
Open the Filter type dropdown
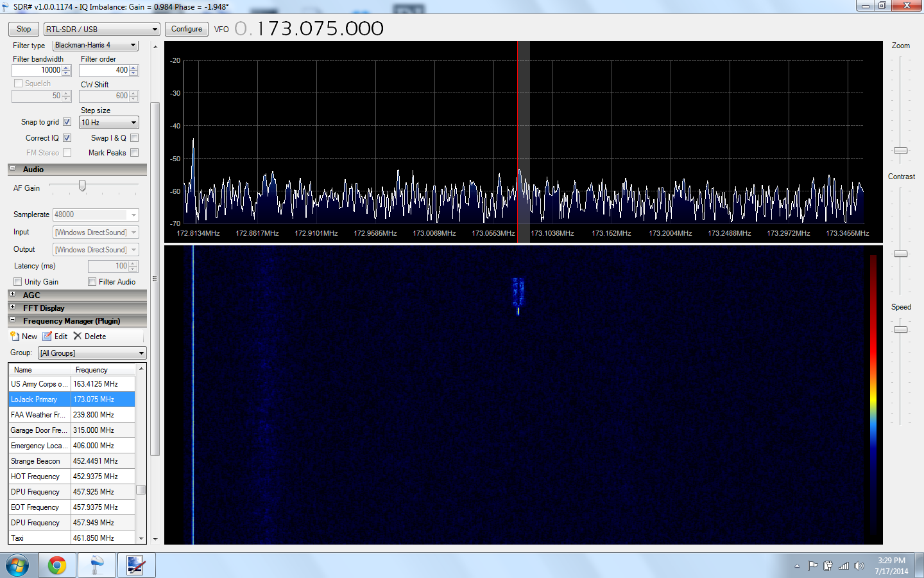(96, 45)
